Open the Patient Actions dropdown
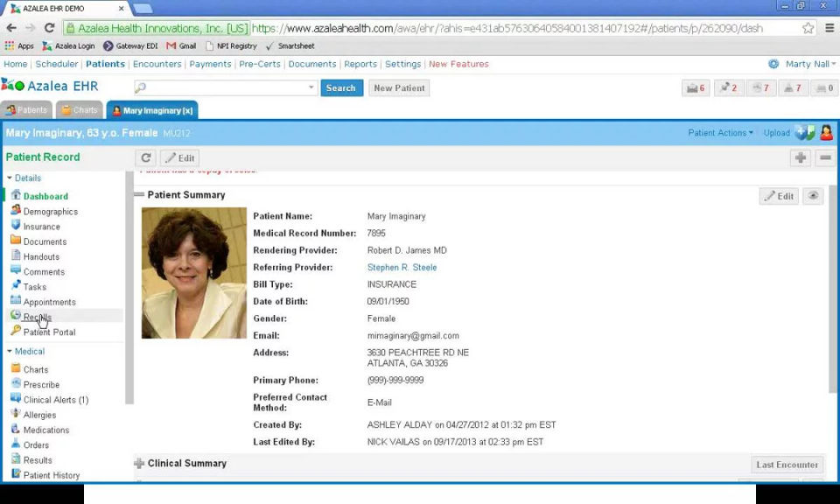 [x=720, y=133]
